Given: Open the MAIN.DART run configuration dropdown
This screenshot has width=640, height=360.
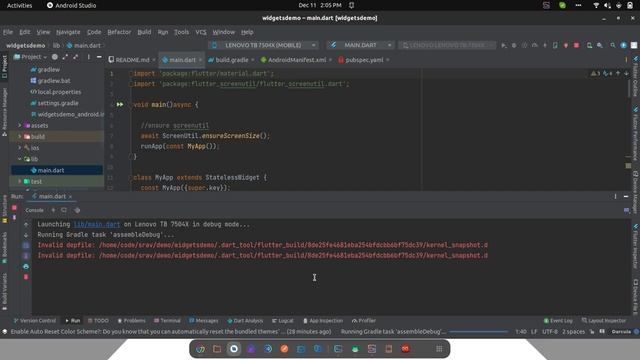Looking at the screenshot, I should [361, 45].
